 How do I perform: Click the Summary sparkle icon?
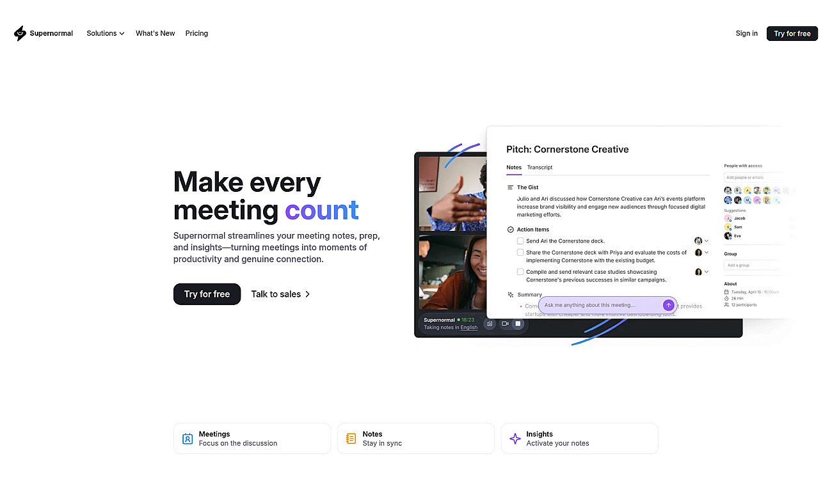click(x=510, y=295)
